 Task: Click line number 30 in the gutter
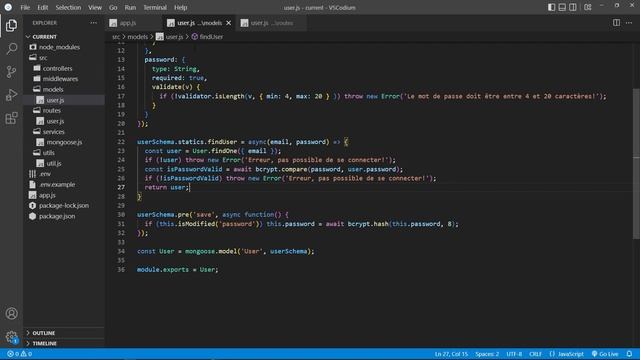(121, 215)
